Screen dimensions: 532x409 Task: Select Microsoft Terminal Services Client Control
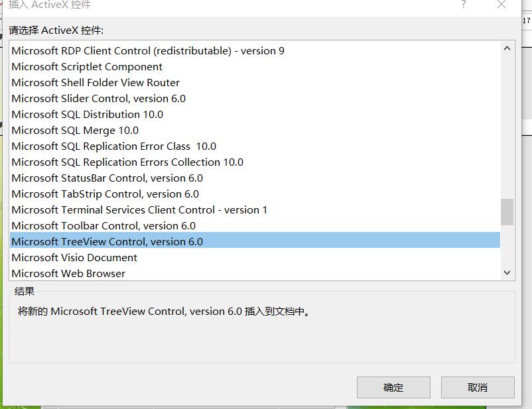click(255, 210)
